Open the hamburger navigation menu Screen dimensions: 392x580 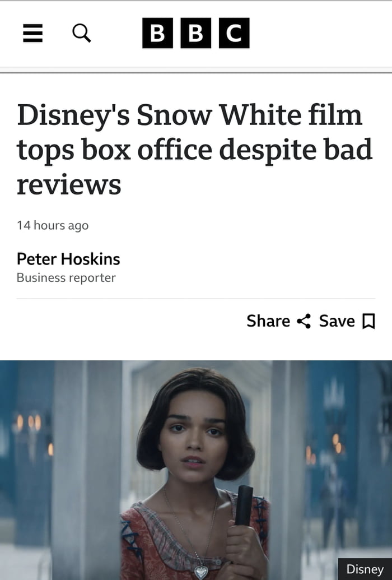click(32, 33)
